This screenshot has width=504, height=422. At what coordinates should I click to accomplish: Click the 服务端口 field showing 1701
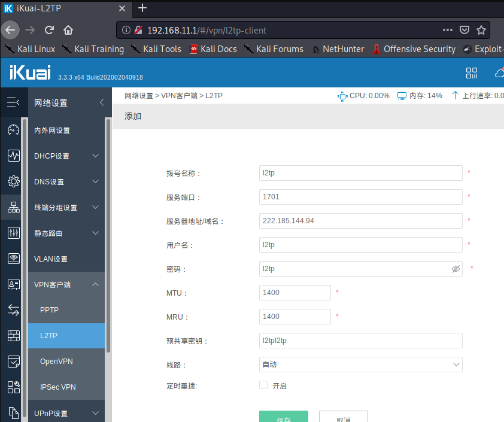pyautogui.click(x=361, y=197)
